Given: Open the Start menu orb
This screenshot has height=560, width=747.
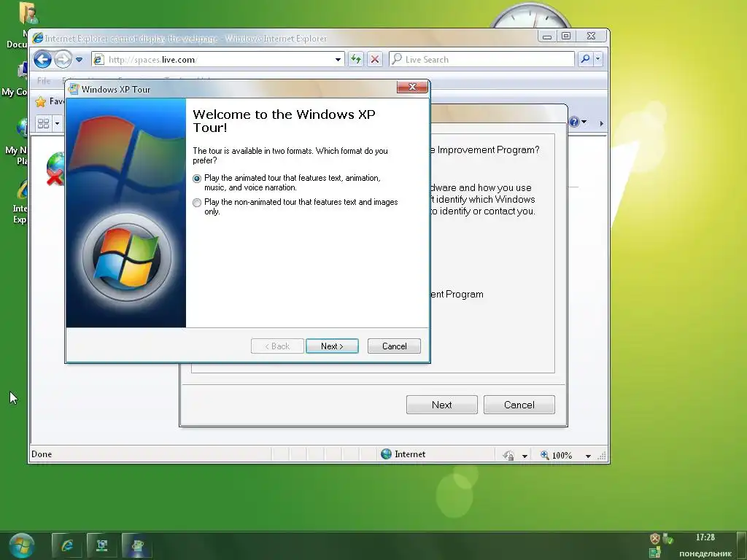Looking at the screenshot, I should click(21, 545).
